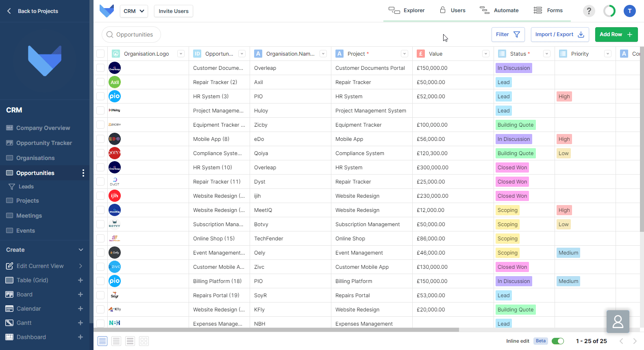Open Opportunities three-dot options menu
The width and height of the screenshot is (644, 350).
pos(83,173)
